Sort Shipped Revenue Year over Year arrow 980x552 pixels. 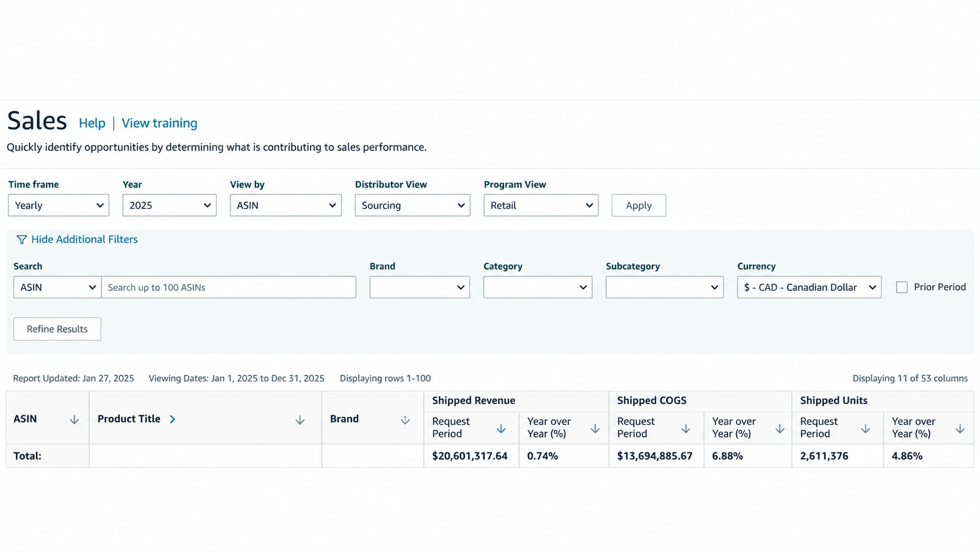[x=595, y=429]
